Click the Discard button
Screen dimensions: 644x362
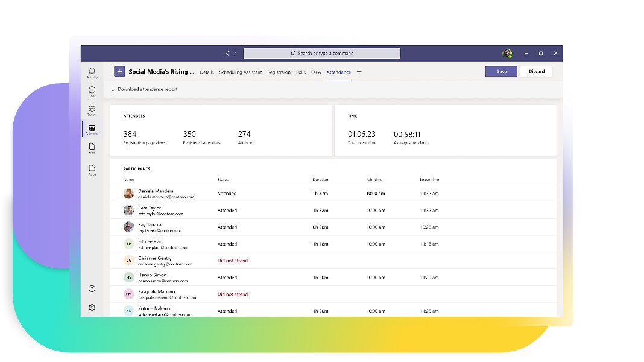click(x=536, y=71)
